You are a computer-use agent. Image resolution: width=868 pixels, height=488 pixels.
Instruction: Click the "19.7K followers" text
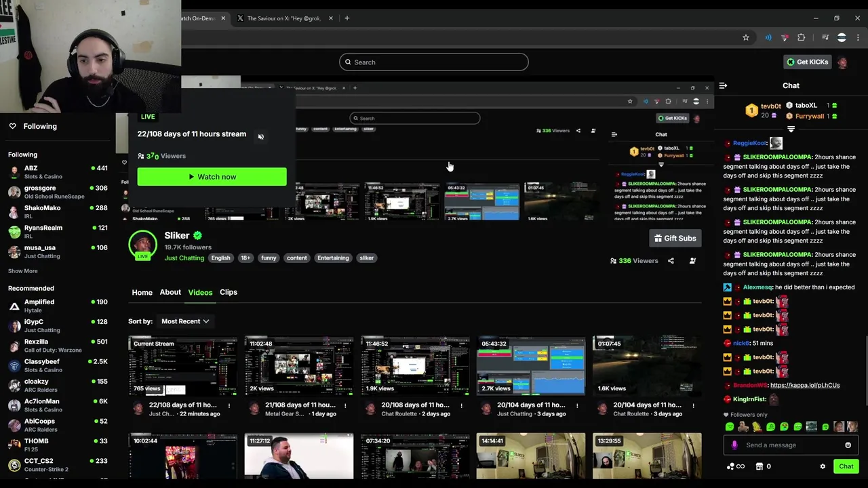pyautogui.click(x=188, y=247)
